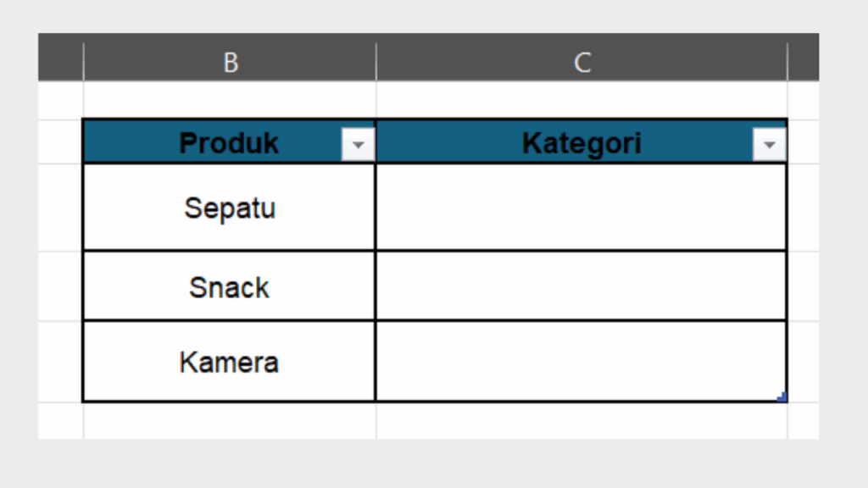This screenshot has width=868, height=488.
Task: Open the Kategori filter dropdown
Action: 769,146
